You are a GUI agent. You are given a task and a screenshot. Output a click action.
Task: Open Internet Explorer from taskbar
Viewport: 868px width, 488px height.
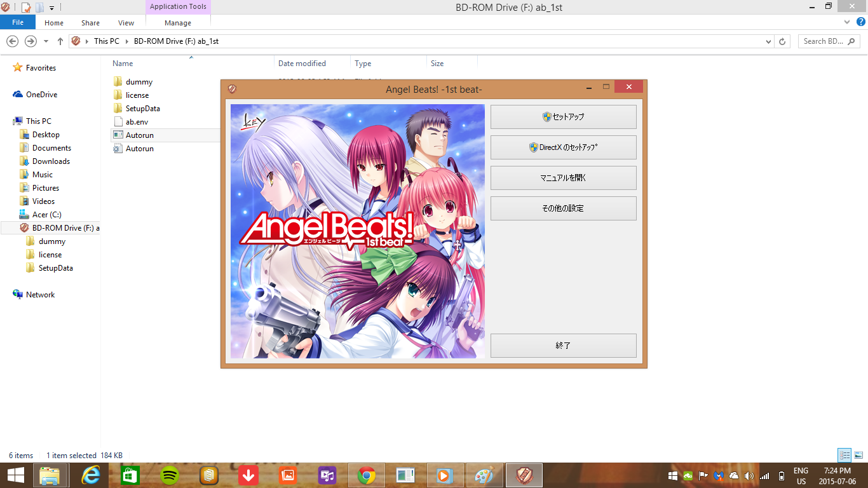pyautogui.click(x=91, y=475)
